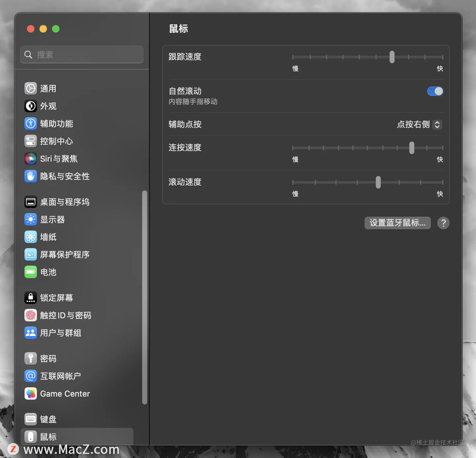Screen dimensions: 476x458
Task: Click the 设置蓝牙鼠标... button
Action: pos(398,223)
